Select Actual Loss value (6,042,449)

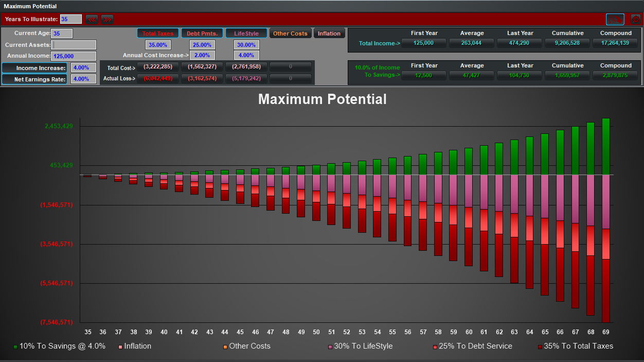point(158,78)
